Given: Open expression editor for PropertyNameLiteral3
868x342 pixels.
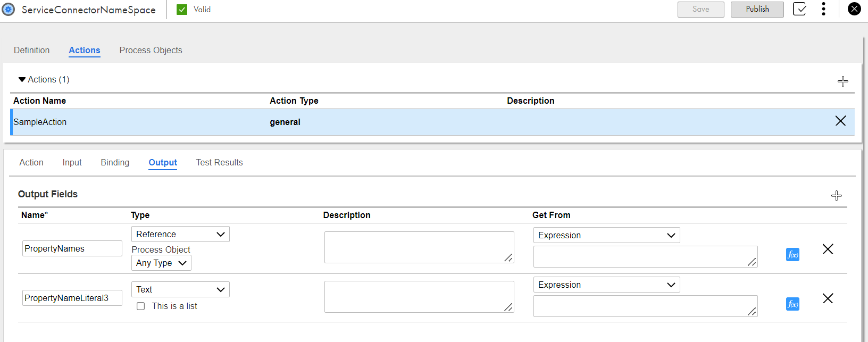Looking at the screenshot, I should coord(792,304).
